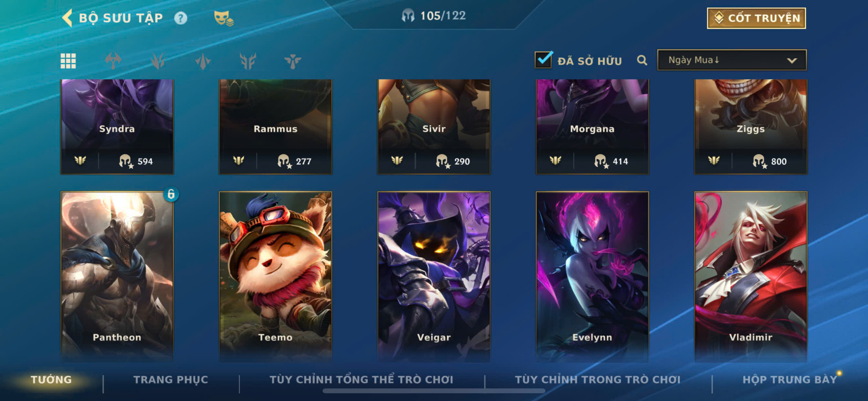Open the help question mark icon
This screenshot has width=868, height=401.
click(181, 18)
